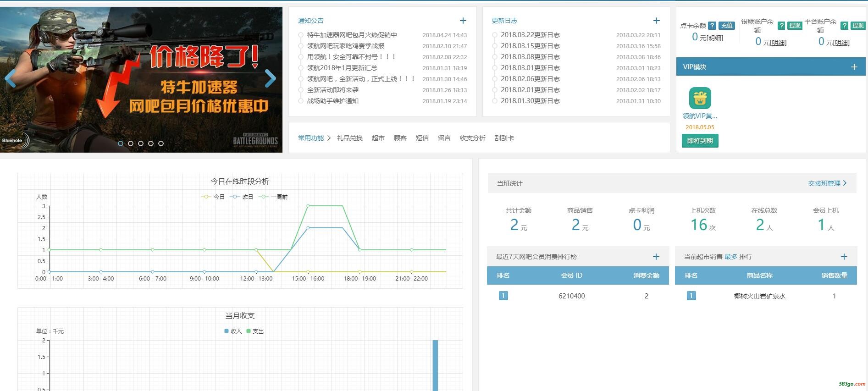
Task: Click chevron next to 交接班管理
Action: [x=845, y=183]
